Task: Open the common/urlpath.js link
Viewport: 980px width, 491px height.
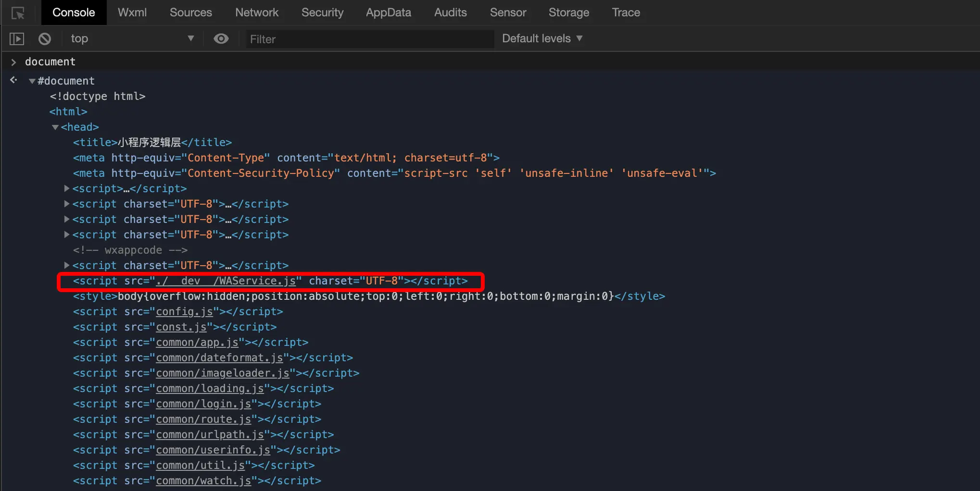Action: click(x=210, y=435)
